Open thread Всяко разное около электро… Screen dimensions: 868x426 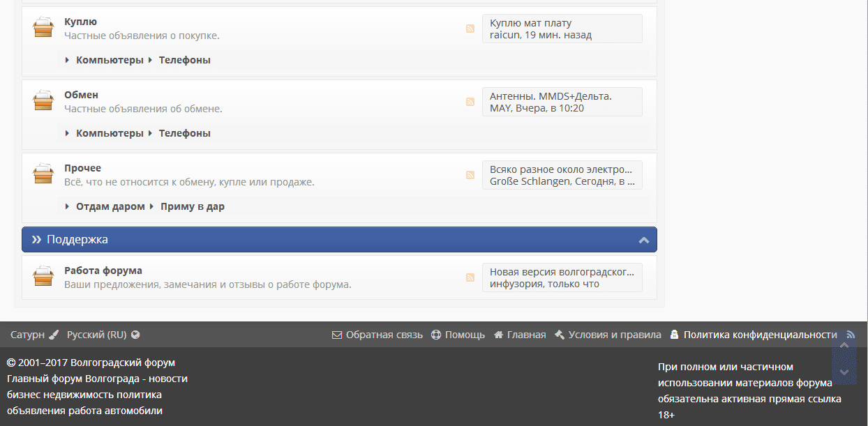561,169
